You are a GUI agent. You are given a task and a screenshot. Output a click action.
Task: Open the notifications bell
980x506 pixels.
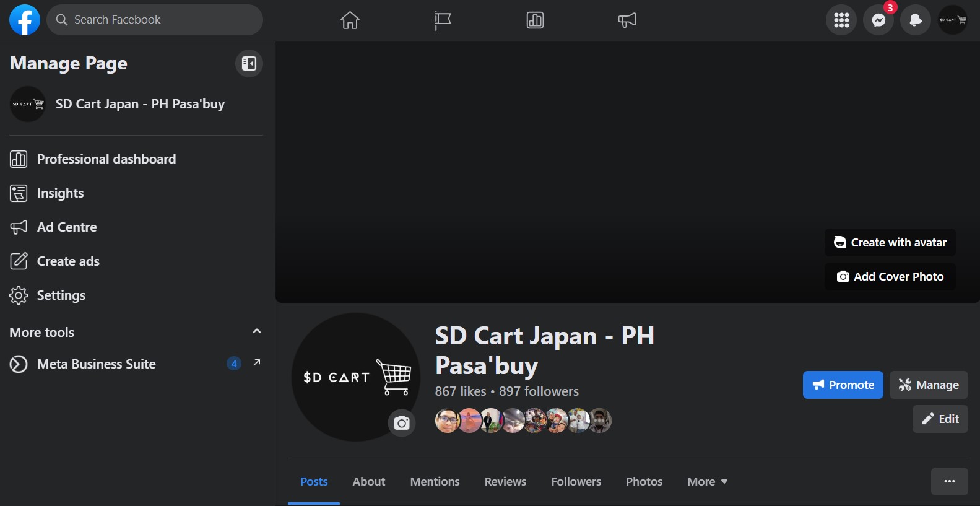point(916,20)
